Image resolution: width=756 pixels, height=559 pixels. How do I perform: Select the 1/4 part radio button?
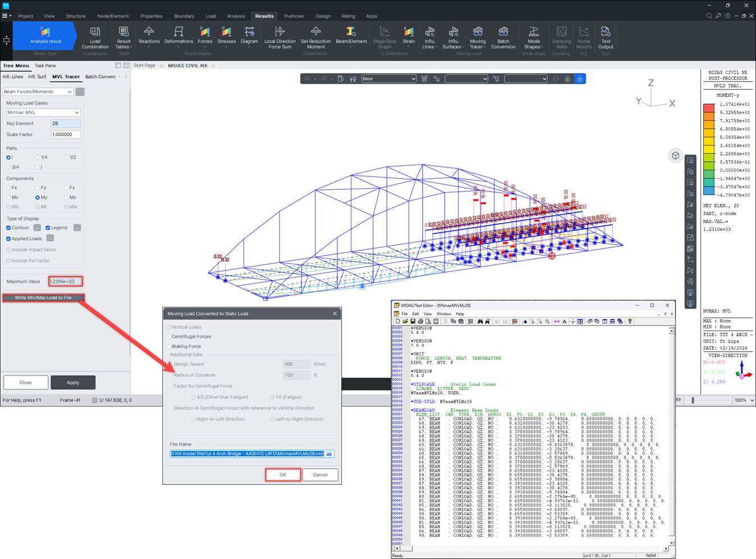tap(38, 157)
